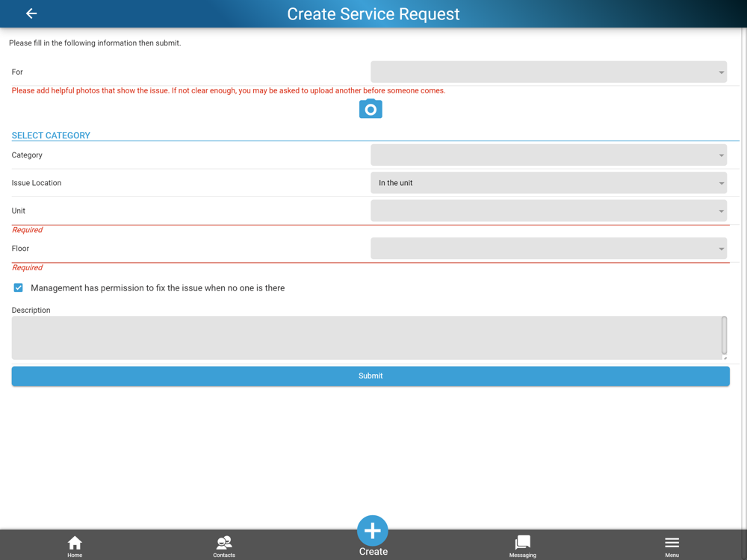Click the Menu label in bottom bar
This screenshot has width=747, height=560.
tap(672, 556)
